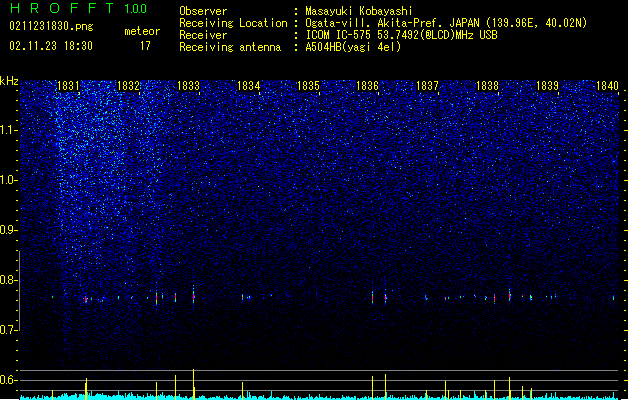Click the tallest yellow signal spike near 1833
629x400 pixels.
[193, 384]
